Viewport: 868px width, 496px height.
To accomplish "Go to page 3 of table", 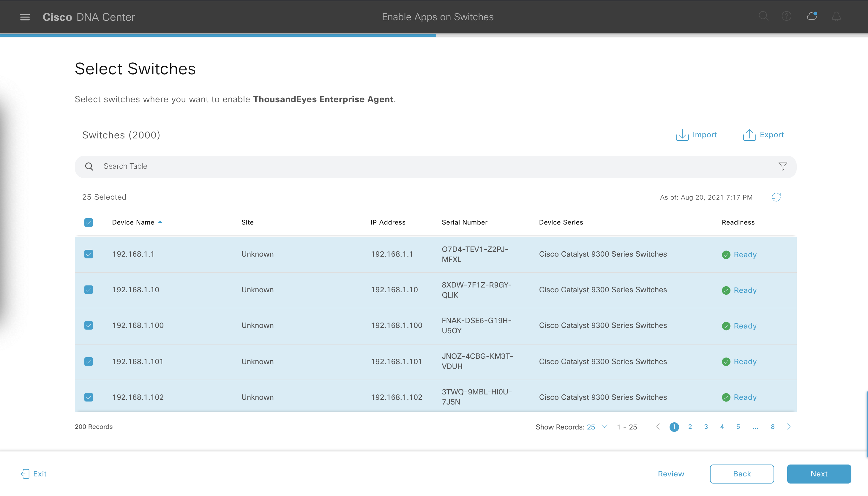I will pos(706,427).
